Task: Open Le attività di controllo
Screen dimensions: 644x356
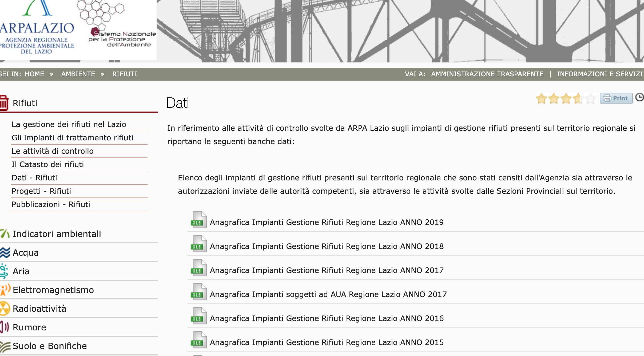Action: 53,151
